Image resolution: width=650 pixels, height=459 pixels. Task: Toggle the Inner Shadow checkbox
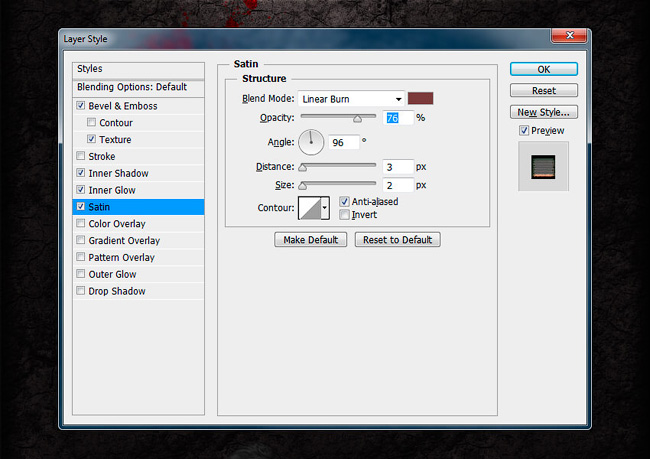pos(81,172)
